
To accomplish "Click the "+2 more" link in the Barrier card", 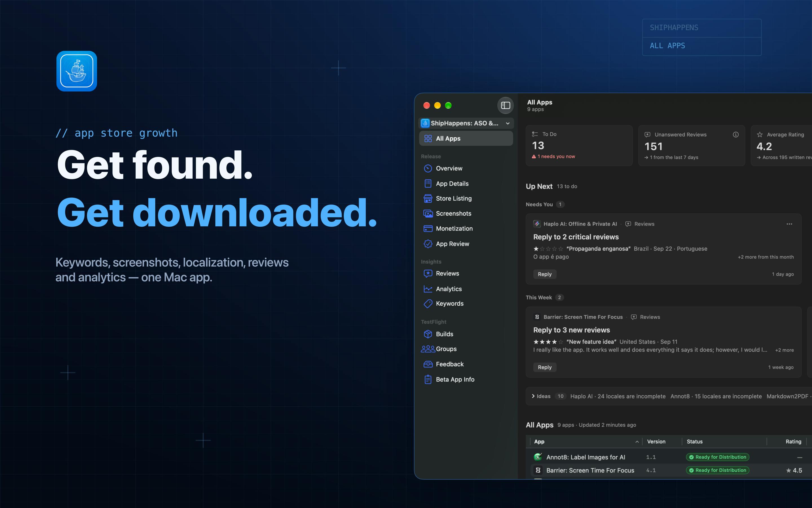I will point(784,350).
